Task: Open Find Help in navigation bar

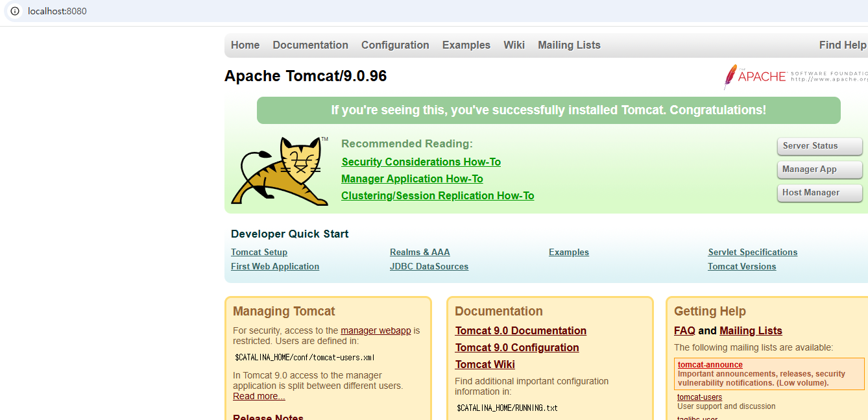Action: coord(843,45)
